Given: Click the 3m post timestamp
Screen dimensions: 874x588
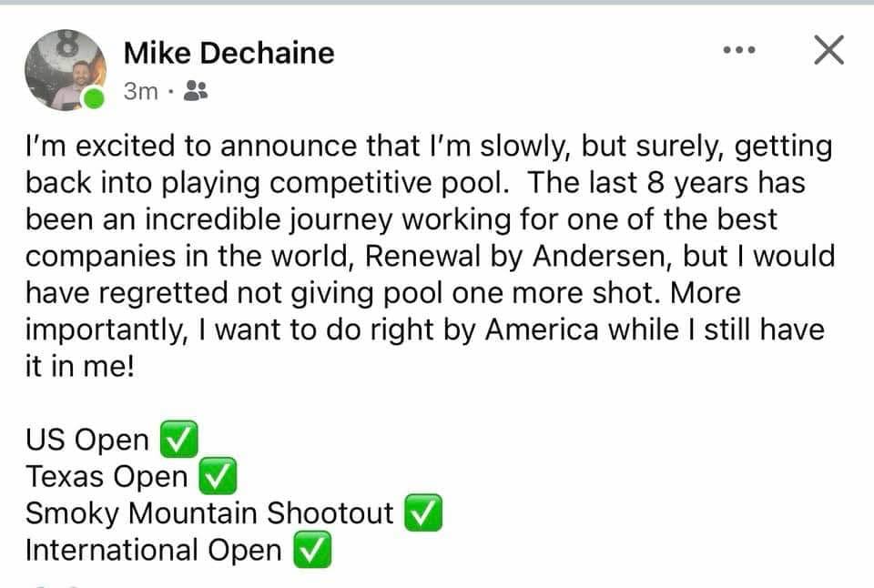Looking at the screenshot, I should 140,91.
